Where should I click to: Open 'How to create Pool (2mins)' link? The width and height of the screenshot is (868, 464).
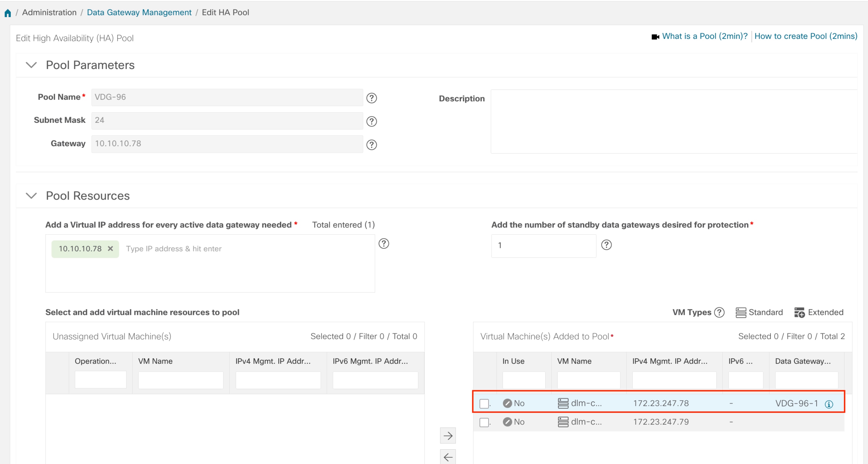pos(805,36)
